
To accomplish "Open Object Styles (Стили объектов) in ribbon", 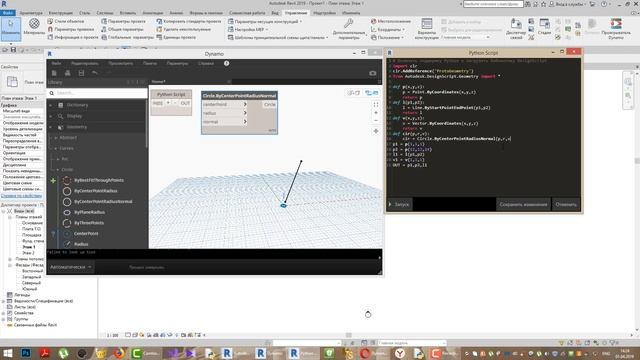I will pos(66,21).
